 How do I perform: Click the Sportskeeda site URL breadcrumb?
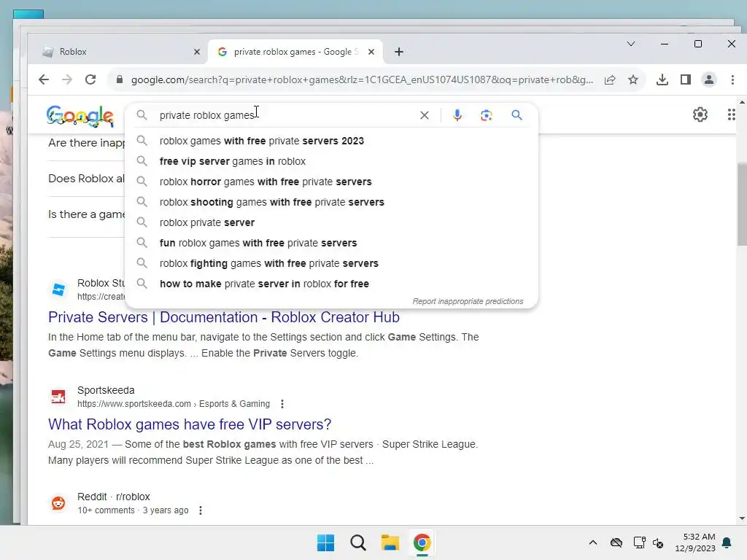point(174,404)
